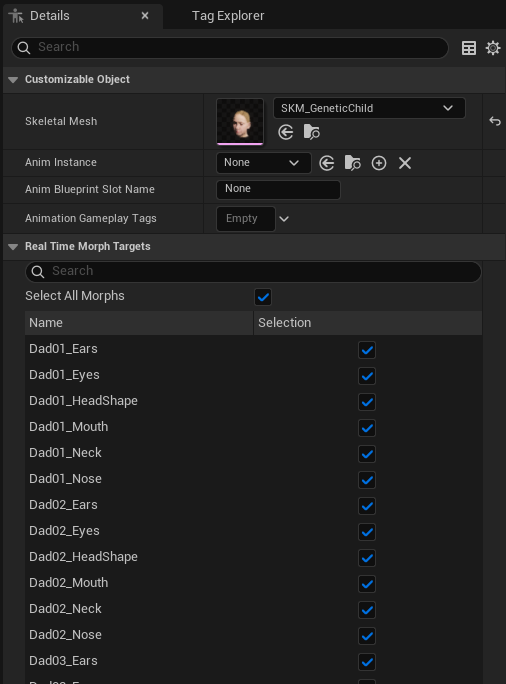Image resolution: width=506 pixels, height=684 pixels.
Task: Browse to Skeletal Mesh in Content Browser
Action: (x=311, y=132)
